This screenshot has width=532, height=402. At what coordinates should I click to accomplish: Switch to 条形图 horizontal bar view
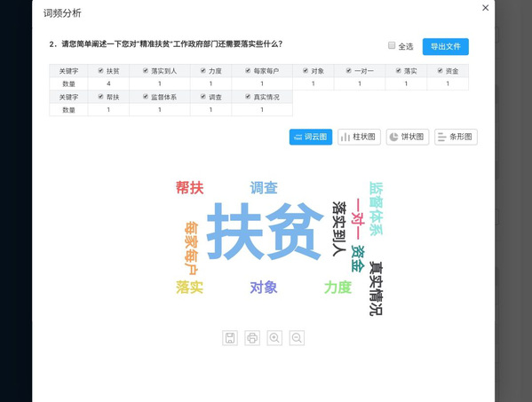pyautogui.click(x=456, y=137)
